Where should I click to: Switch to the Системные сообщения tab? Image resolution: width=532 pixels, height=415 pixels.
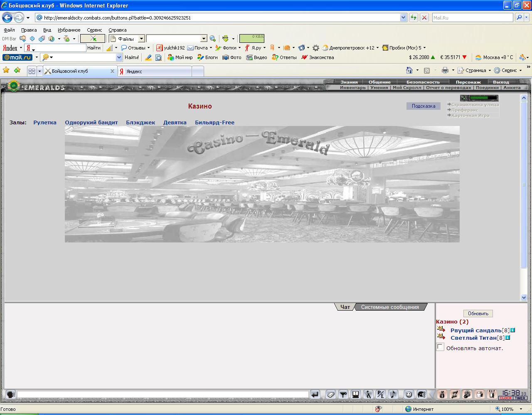coord(390,307)
